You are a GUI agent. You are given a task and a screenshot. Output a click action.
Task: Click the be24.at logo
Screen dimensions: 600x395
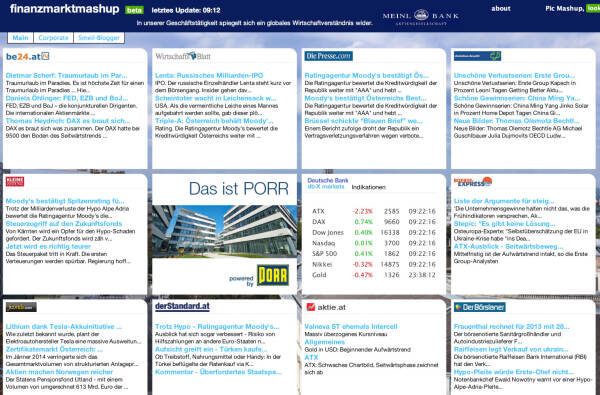28,57
